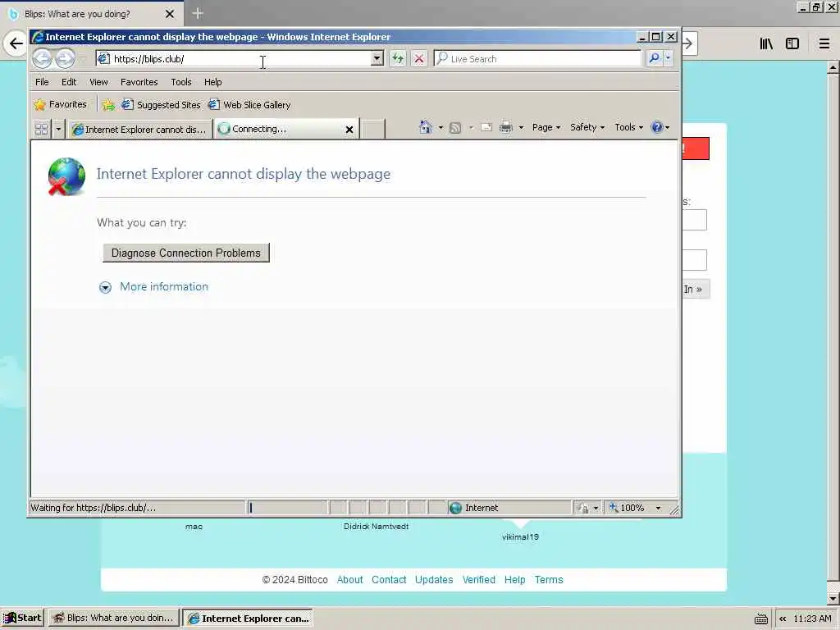Close the Connecting tab
The image size is (840, 630).
coord(349,129)
